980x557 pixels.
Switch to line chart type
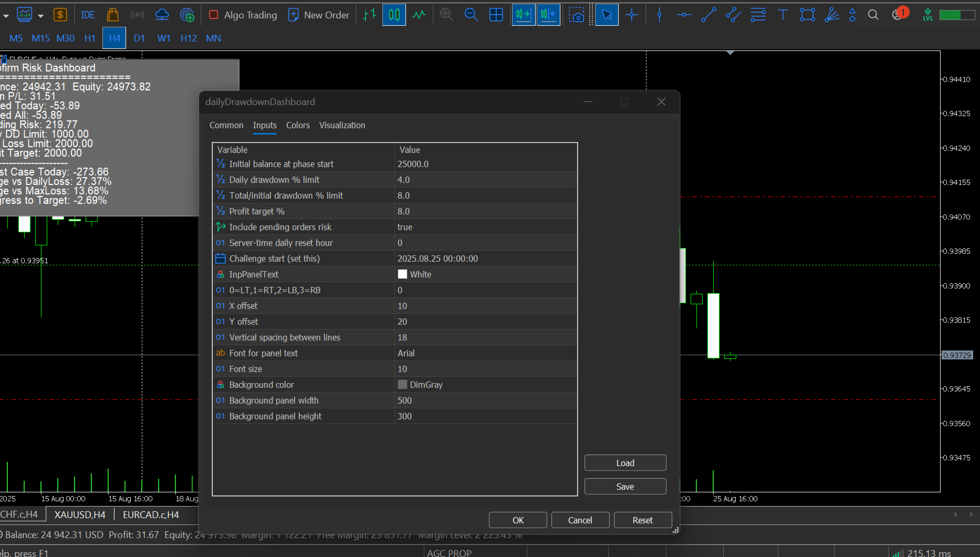tap(419, 15)
